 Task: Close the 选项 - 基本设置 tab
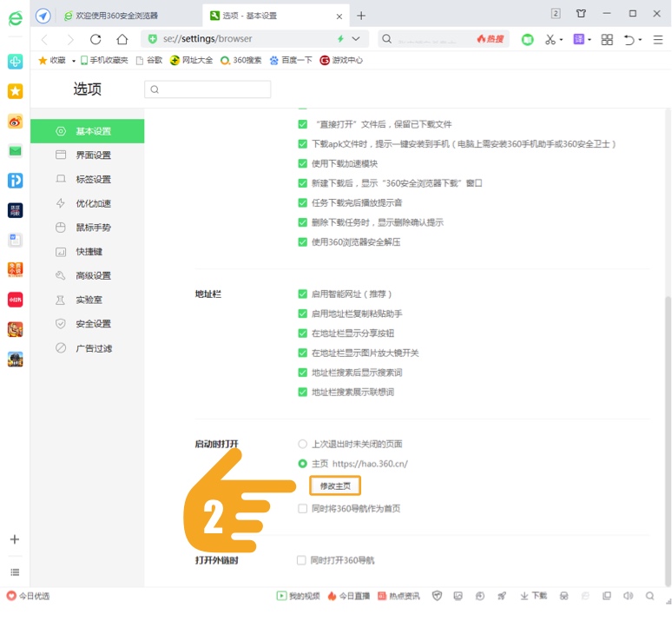pos(339,17)
